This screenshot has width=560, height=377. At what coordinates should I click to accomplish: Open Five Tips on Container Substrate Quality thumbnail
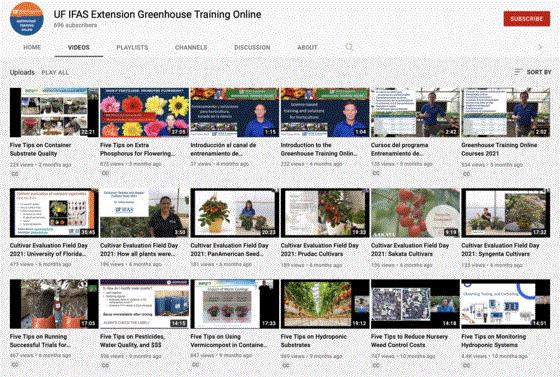pos(54,112)
